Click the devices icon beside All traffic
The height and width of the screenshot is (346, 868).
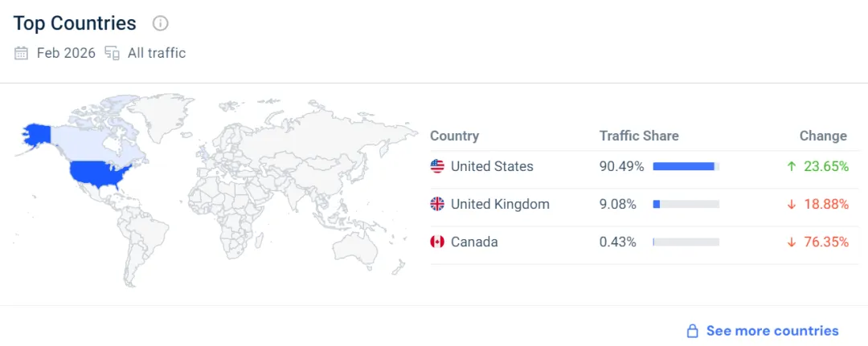pyautogui.click(x=113, y=54)
